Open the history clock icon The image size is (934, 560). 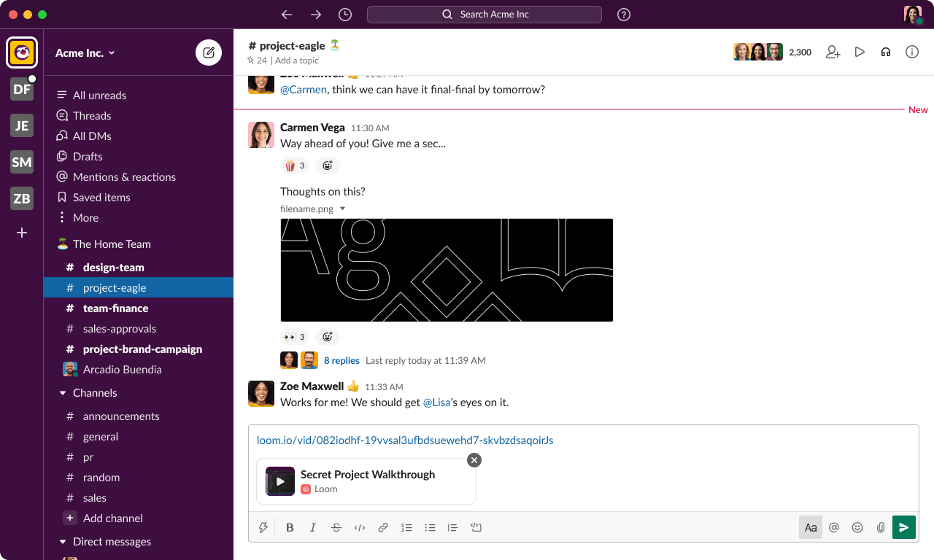[345, 15]
